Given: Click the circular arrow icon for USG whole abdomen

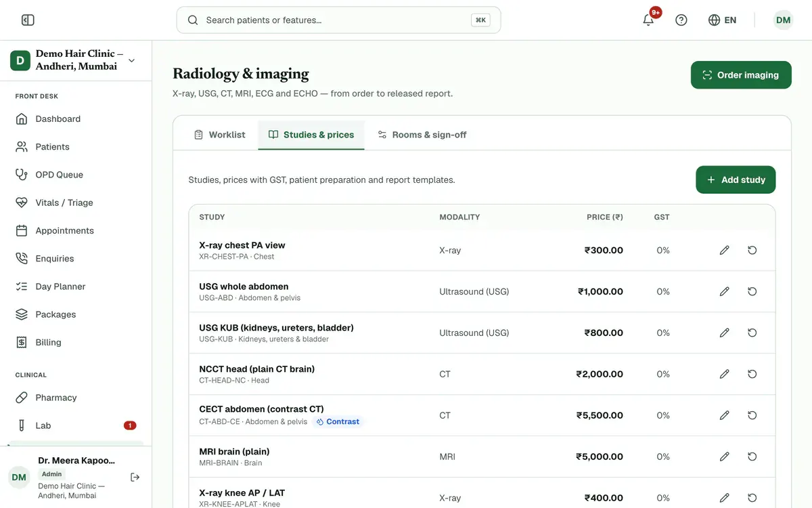Looking at the screenshot, I should click(x=752, y=292).
